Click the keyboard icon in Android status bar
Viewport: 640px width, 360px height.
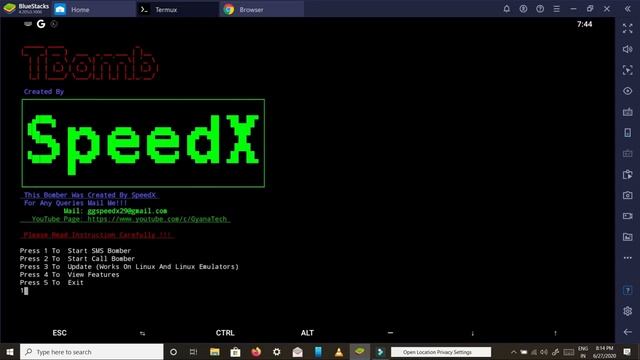28,24
